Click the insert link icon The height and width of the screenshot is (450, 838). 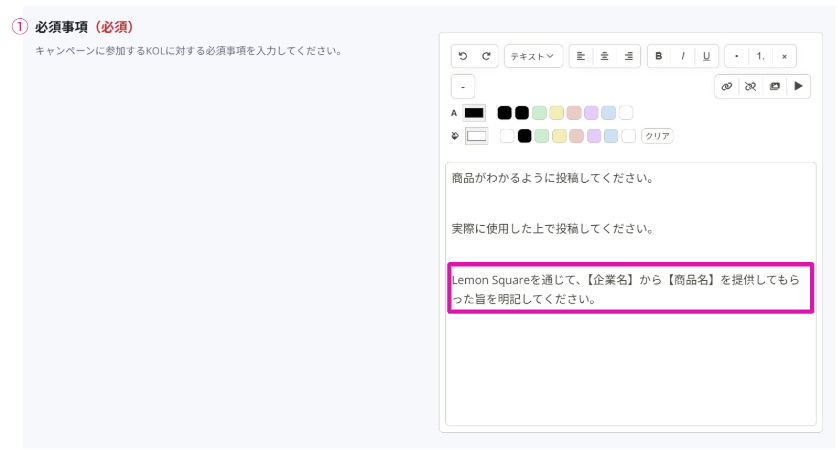(727, 87)
